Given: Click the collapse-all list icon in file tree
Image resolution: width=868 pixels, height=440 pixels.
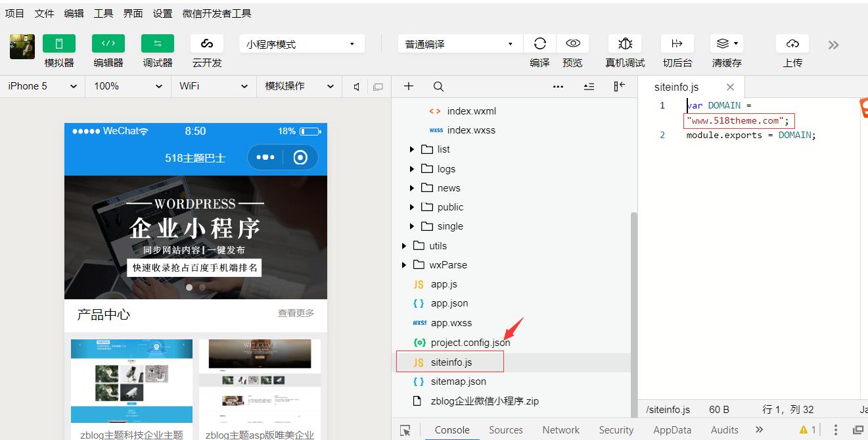Looking at the screenshot, I should pos(589,86).
